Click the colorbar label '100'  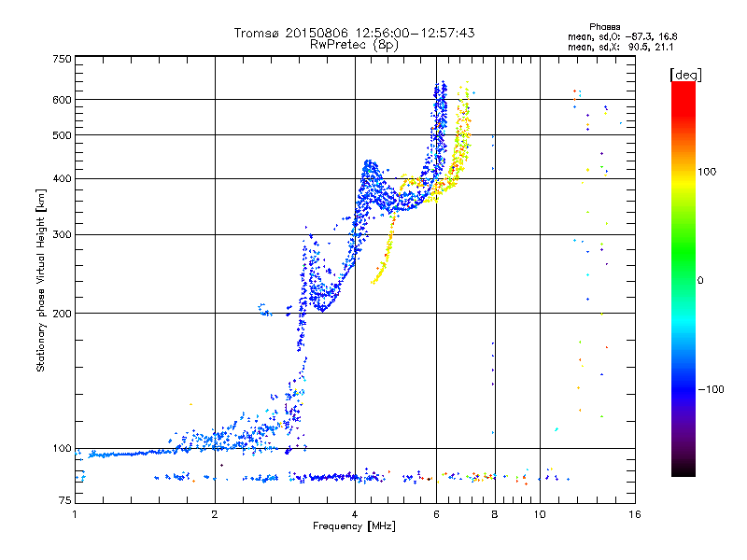[x=707, y=172]
